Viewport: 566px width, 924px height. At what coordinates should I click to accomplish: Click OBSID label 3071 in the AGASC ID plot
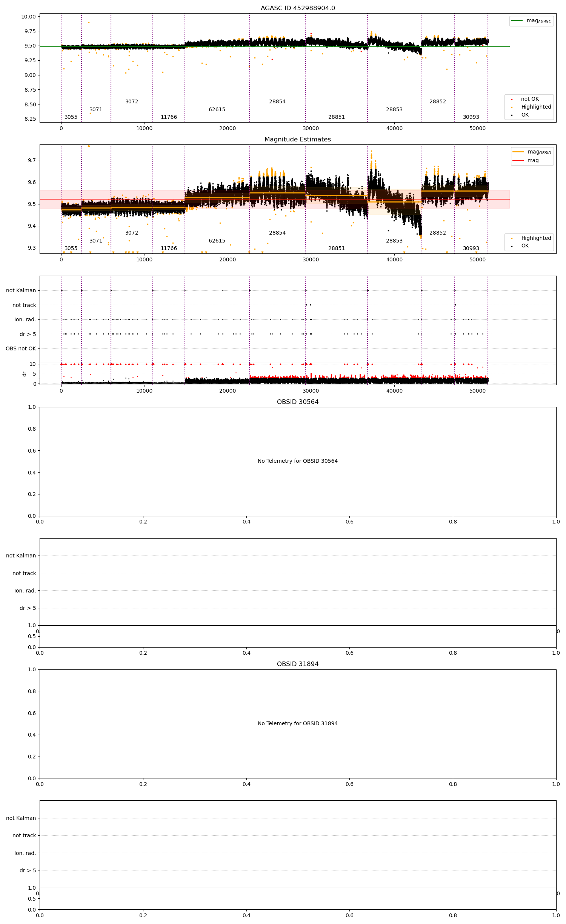96,110
